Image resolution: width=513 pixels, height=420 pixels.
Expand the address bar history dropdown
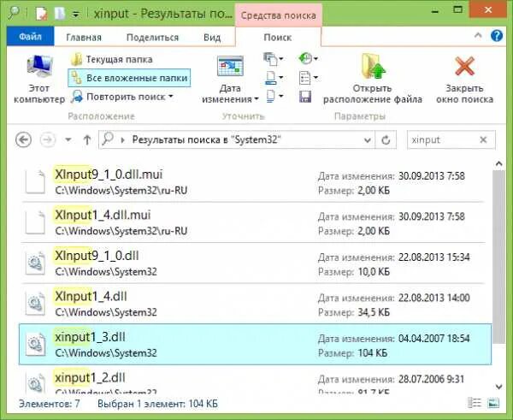368,140
